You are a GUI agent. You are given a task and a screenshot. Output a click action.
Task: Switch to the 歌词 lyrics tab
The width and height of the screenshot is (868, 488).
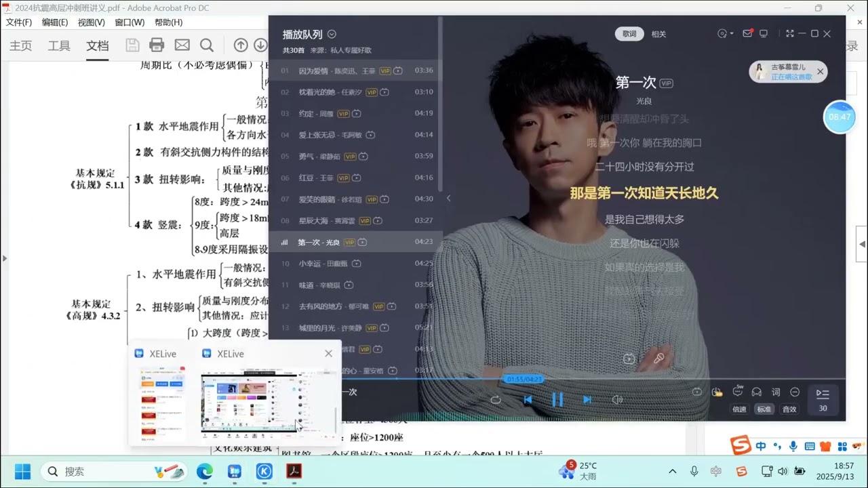[x=629, y=34]
